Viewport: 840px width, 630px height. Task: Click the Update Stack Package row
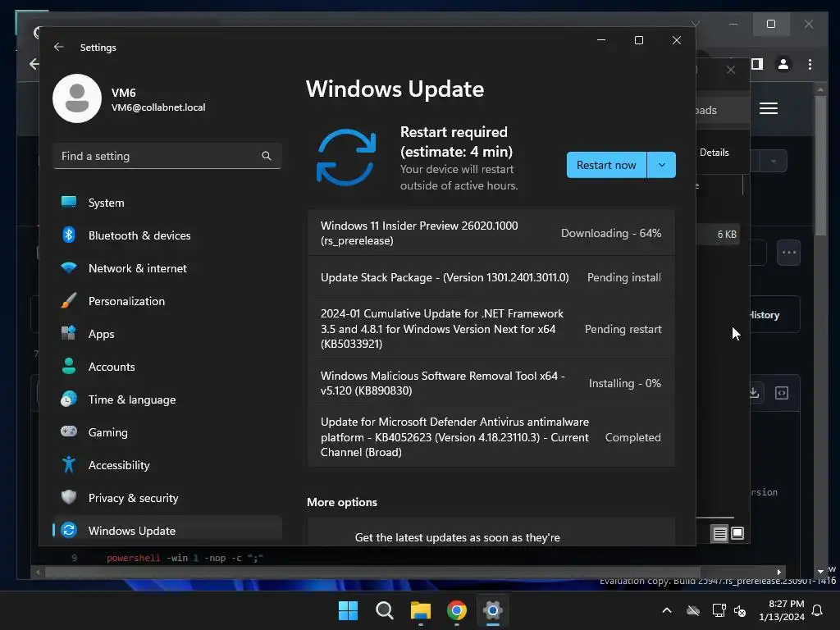coord(491,277)
